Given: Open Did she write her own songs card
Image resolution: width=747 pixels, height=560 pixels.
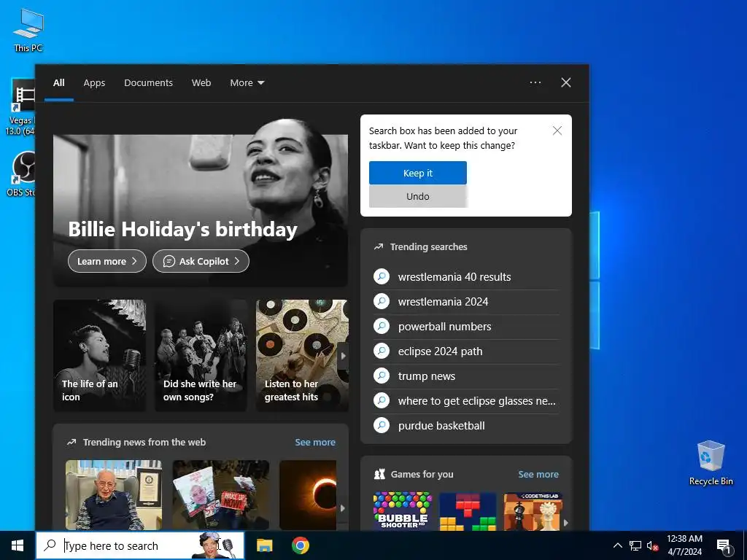Looking at the screenshot, I should click(201, 355).
